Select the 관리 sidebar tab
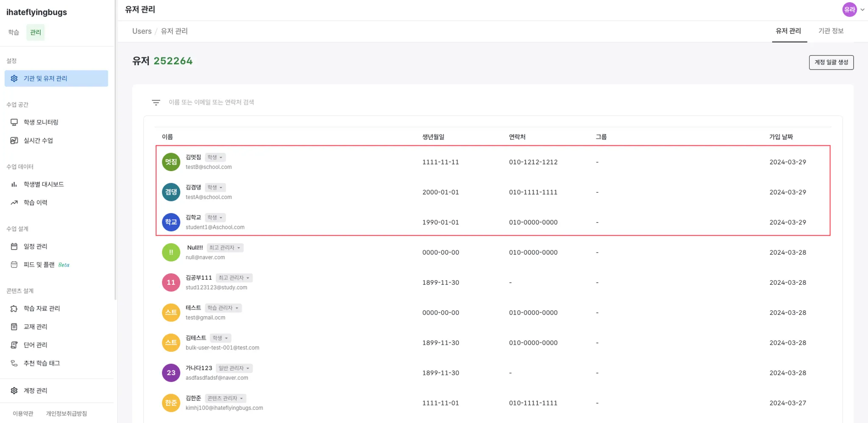The image size is (868, 423). click(x=36, y=32)
